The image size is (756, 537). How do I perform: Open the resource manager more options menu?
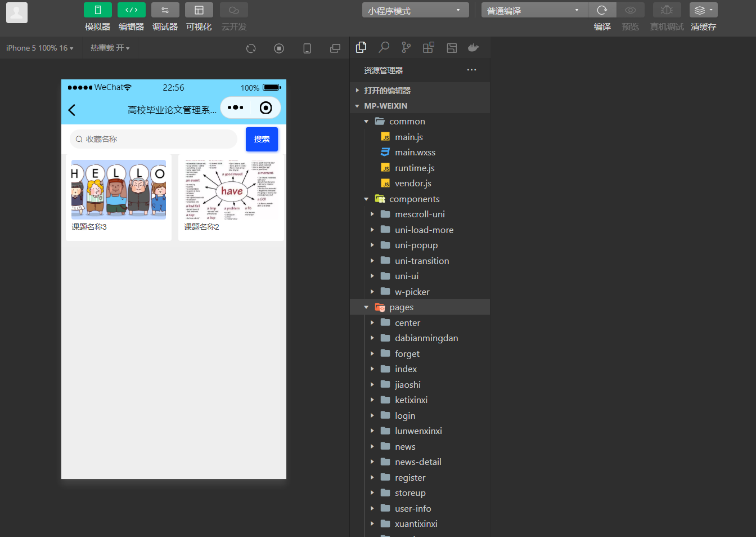tap(471, 70)
